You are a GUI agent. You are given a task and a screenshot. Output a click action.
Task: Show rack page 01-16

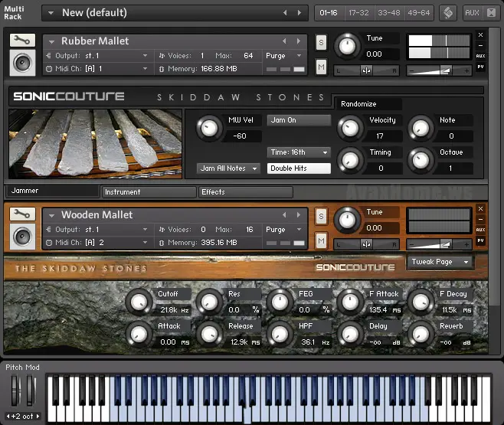point(329,13)
